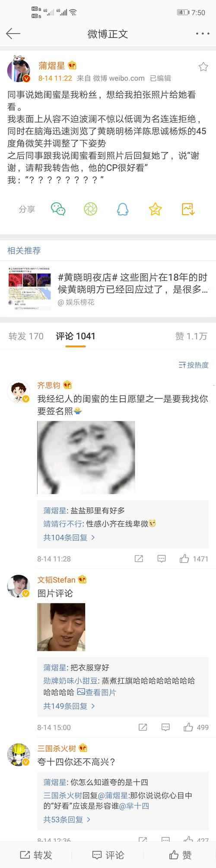Share to WeChat Moments via the shutter icon

[x=90, y=209]
